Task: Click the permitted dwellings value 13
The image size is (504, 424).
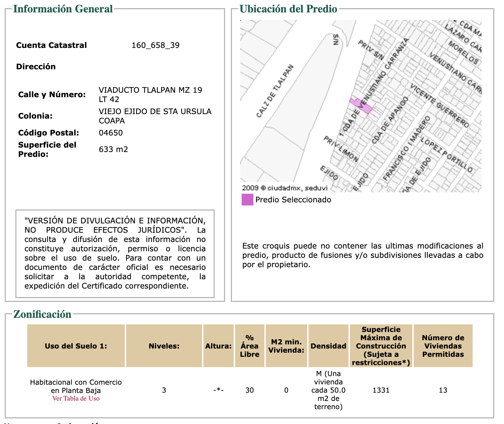Action: (443, 391)
